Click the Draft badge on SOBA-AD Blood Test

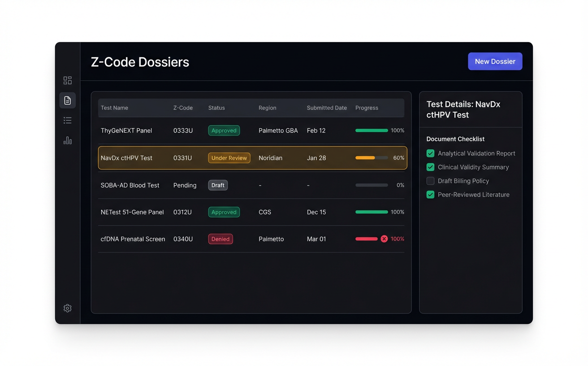point(217,185)
